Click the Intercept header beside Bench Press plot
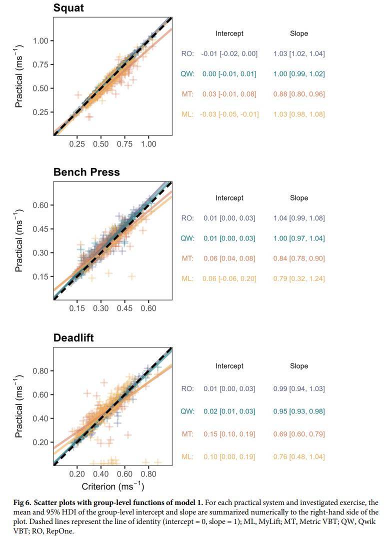 [229, 198]
